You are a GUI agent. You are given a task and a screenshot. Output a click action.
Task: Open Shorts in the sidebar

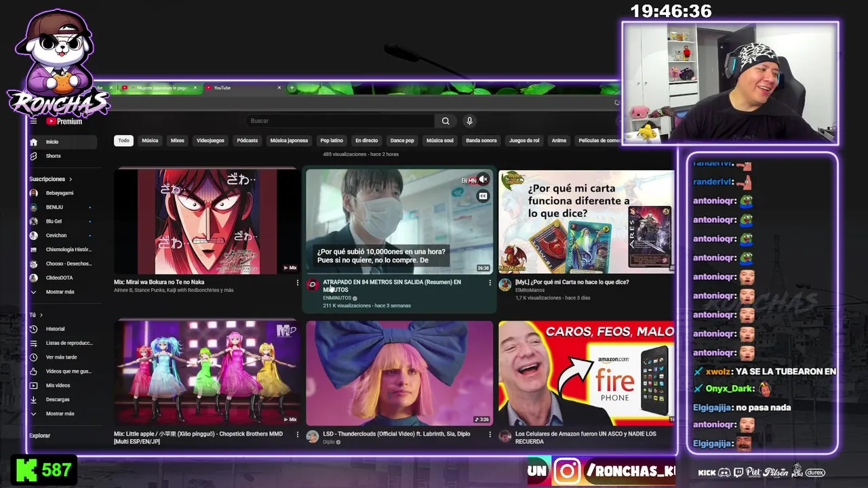coord(62,156)
